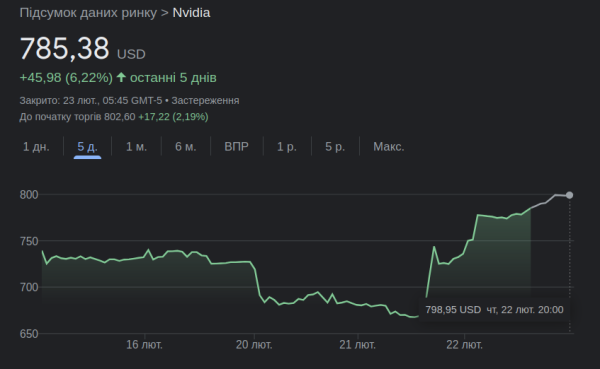
Task: Click the +45,98 (6,22%) change text
Action: tap(66, 78)
